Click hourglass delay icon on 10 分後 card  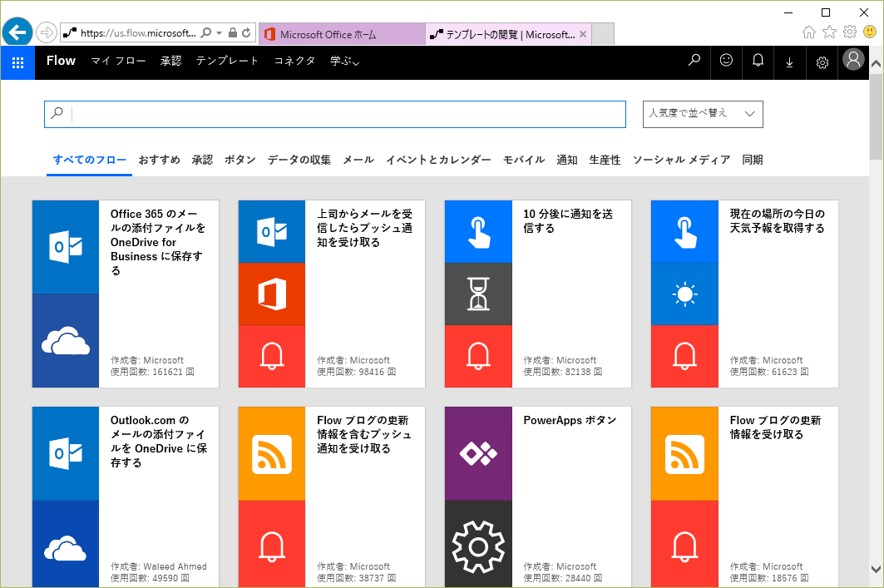(x=478, y=294)
